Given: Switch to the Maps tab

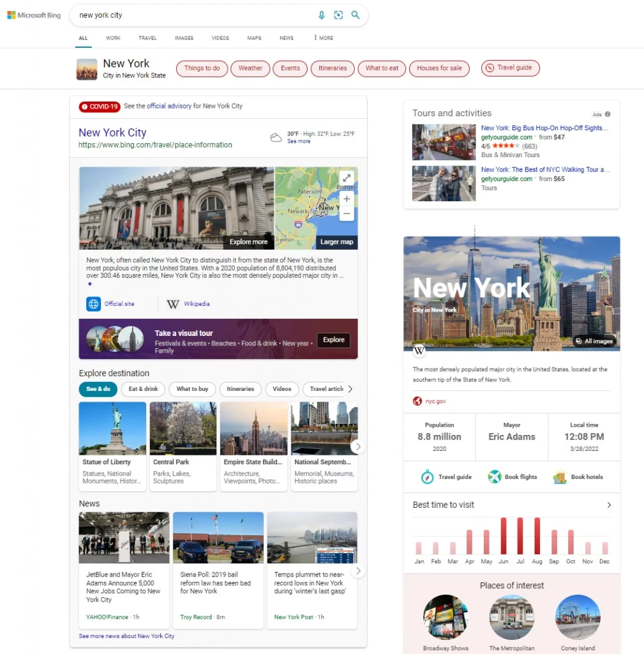Looking at the screenshot, I should pos(254,38).
